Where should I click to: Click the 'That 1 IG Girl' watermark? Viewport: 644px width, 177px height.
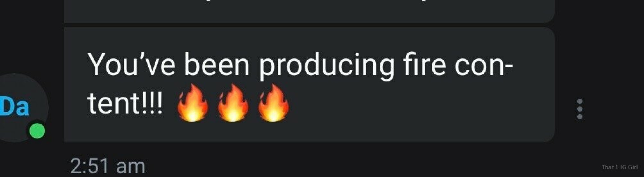click(x=620, y=167)
